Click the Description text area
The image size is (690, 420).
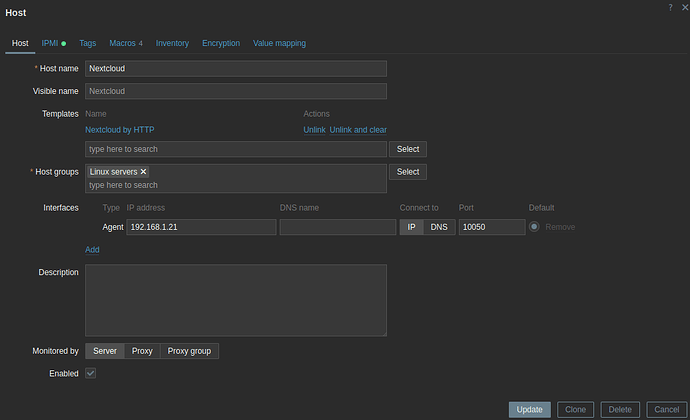236,300
